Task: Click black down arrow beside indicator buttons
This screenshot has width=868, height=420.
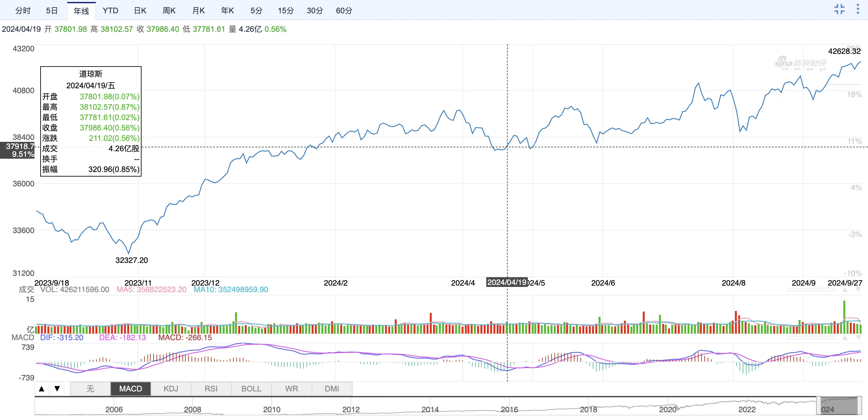Action: pos(57,389)
